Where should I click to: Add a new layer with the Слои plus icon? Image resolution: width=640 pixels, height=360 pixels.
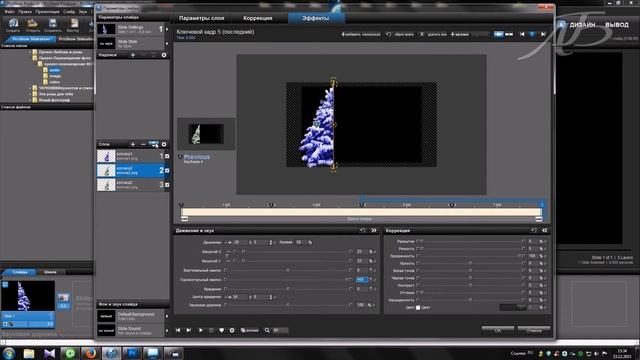(x=133, y=144)
